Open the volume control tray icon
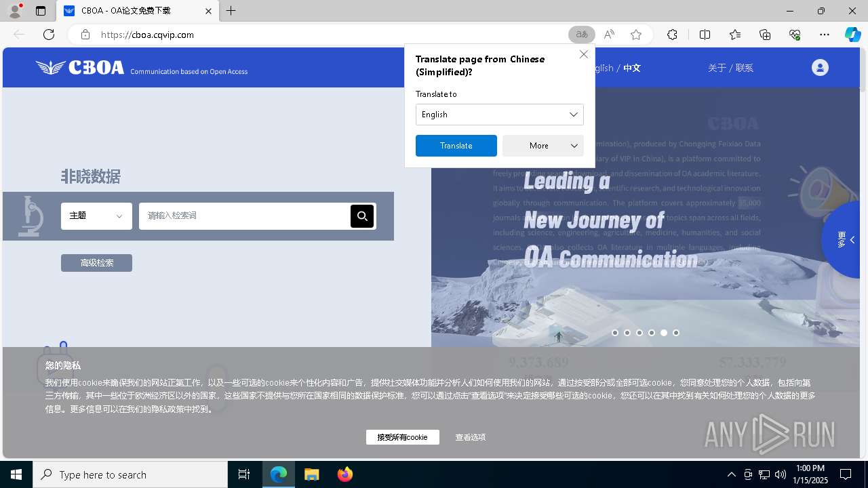868x488 pixels. coord(781,474)
